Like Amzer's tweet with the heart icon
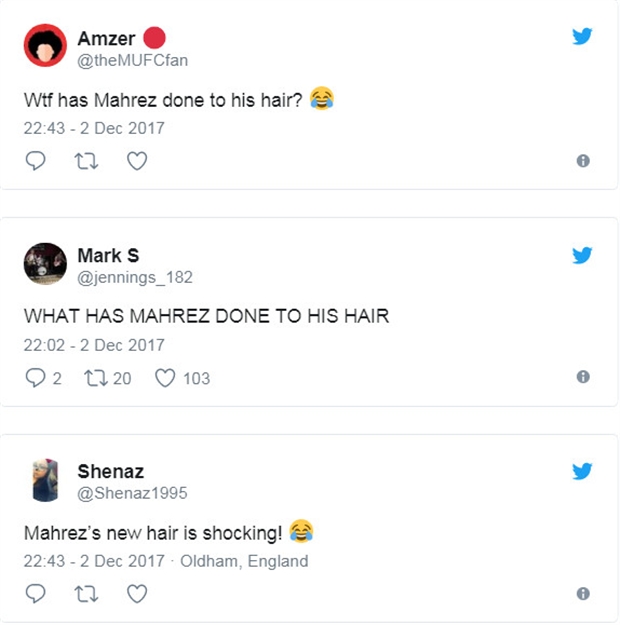 tap(137, 161)
